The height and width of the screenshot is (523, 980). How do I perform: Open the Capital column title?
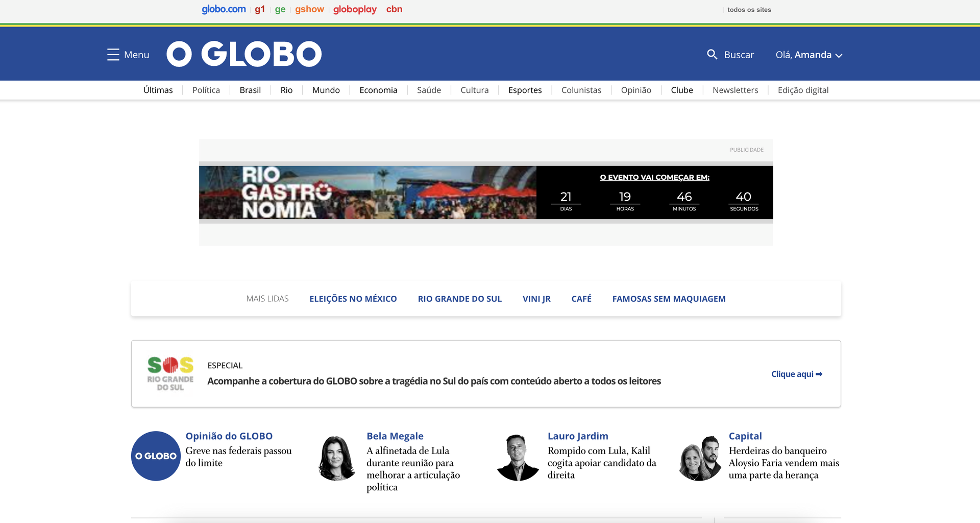[745, 436]
